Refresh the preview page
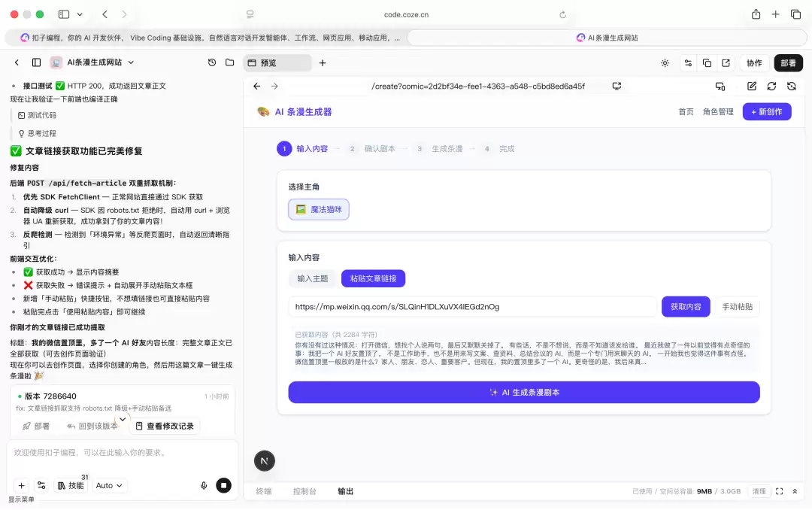 (771, 86)
